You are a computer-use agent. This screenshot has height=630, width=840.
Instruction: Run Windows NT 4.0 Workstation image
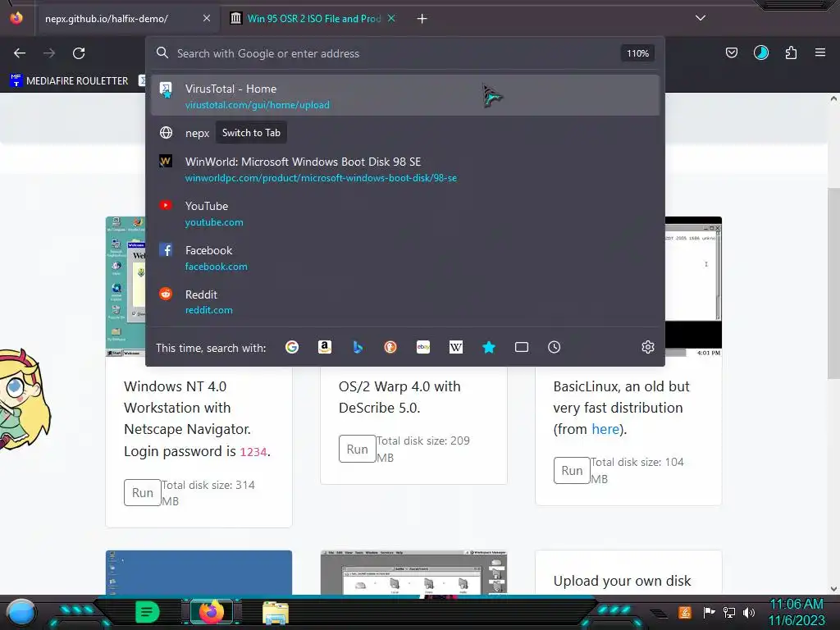143,493
